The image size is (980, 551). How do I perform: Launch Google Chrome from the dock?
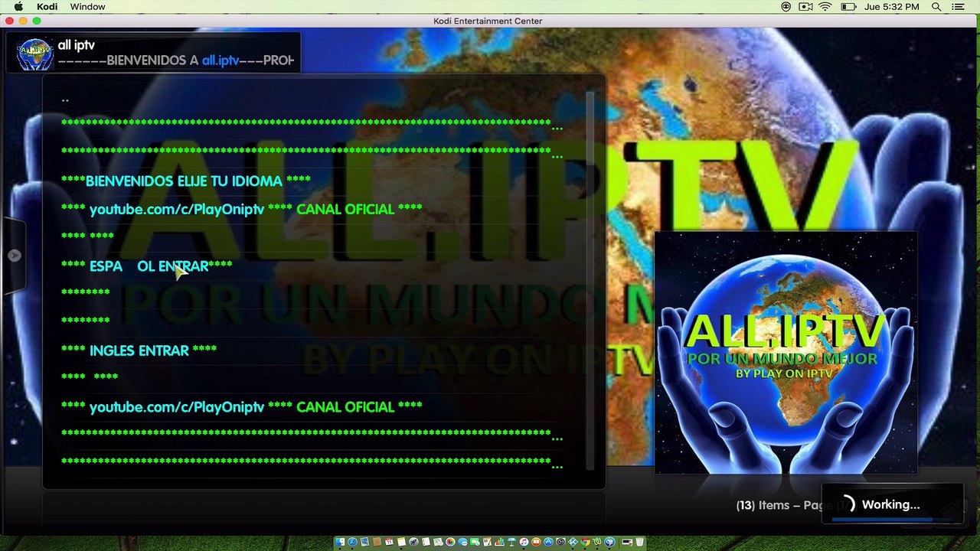coord(585,542)
